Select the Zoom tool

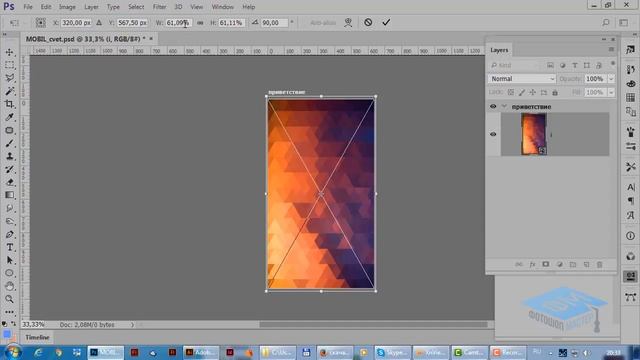9,299
